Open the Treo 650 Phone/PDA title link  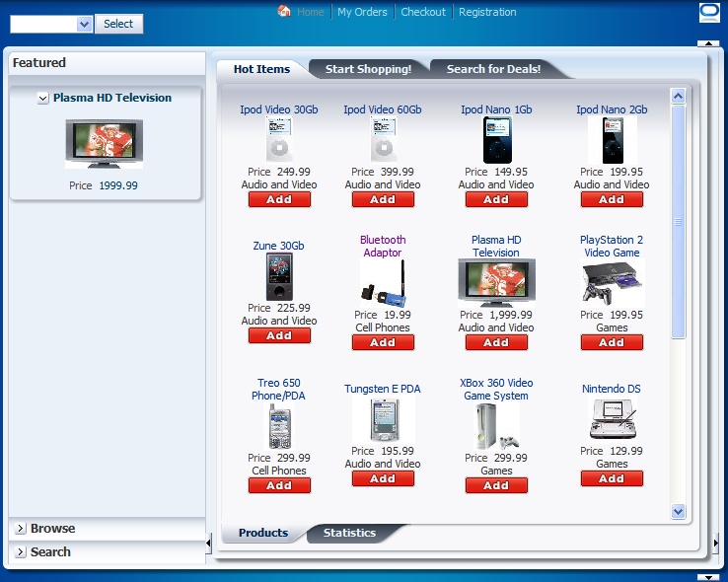pyautogui.click(x=279, y=390)
